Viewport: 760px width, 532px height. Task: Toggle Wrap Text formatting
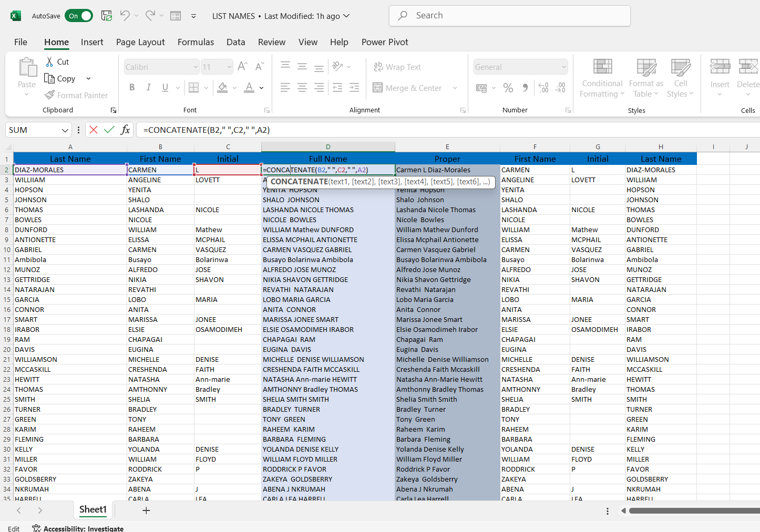[397, 67]
